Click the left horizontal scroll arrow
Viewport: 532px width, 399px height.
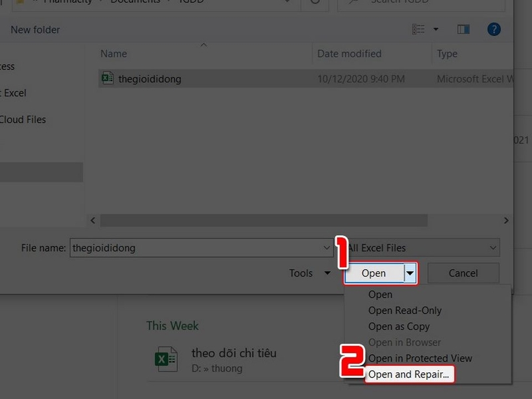point(93,221)
